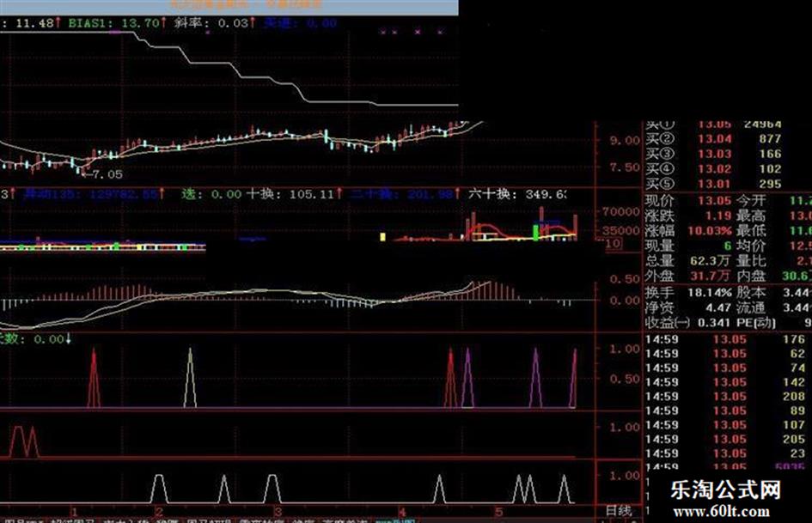Image resolution: width=812 pixels, height=523 pixels.
Task: Click the 股本 label
Action: [751, 293]
